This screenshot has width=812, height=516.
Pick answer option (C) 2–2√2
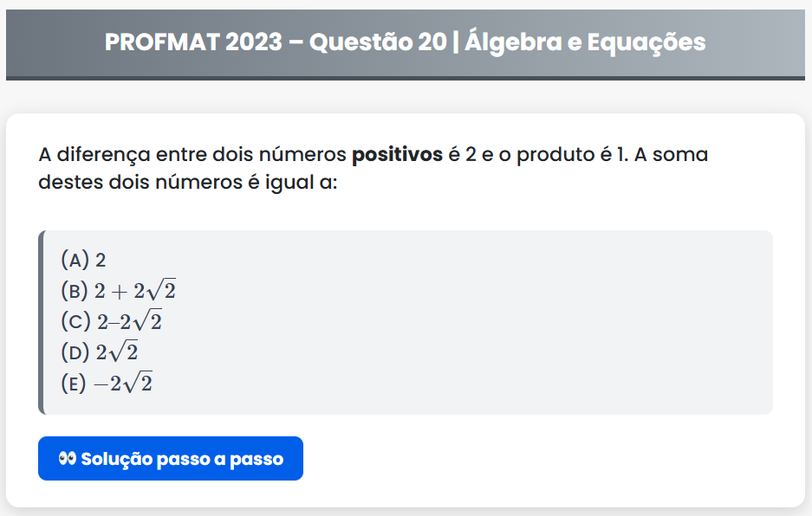pos(112,321)
